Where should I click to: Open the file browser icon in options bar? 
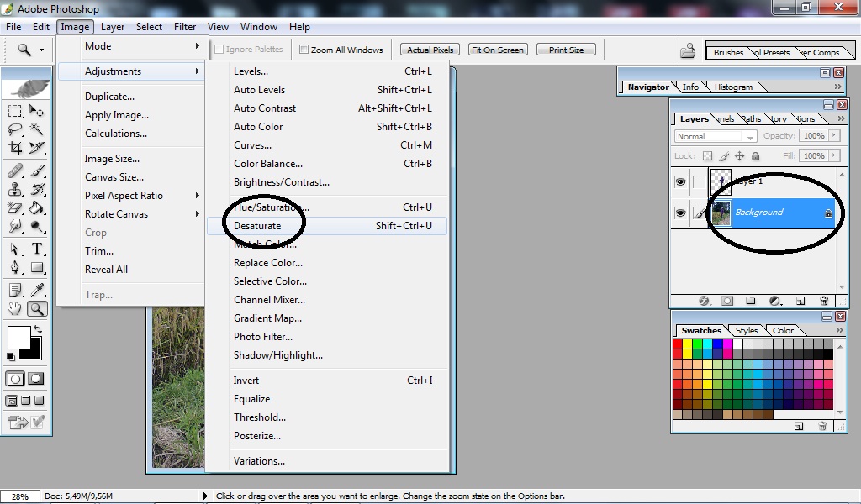(x=688, y=51)
